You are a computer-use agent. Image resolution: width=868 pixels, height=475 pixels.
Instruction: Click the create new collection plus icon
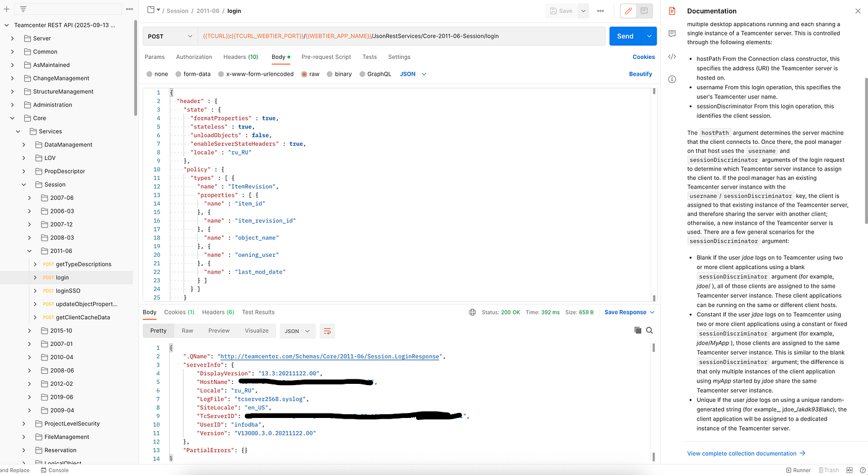(x=6, y=9)
